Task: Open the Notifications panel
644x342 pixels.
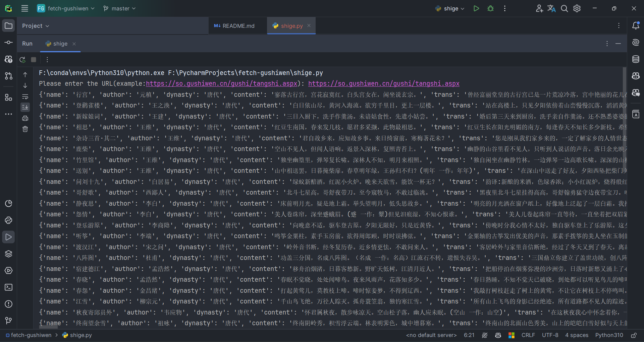Action: point(636,26)
